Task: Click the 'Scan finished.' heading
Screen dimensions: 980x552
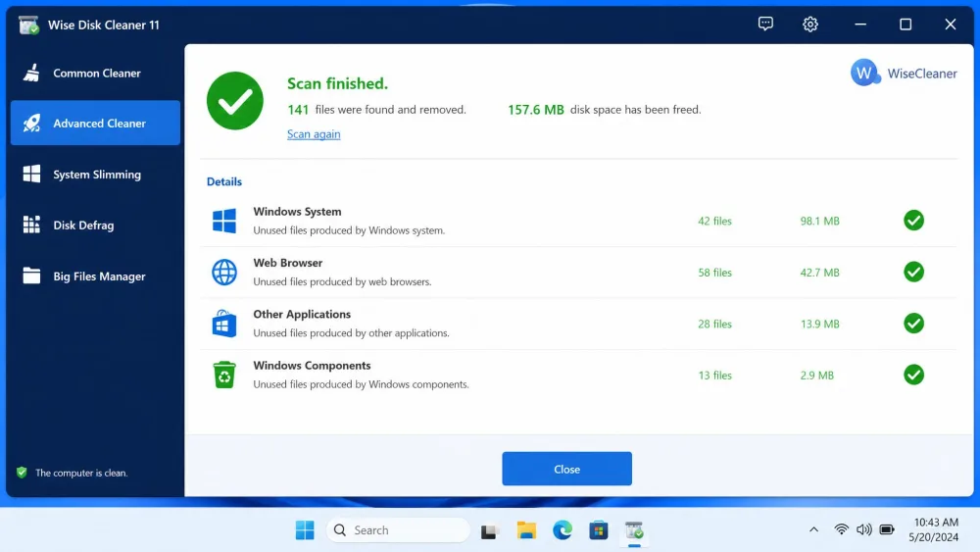Action: 337,83
